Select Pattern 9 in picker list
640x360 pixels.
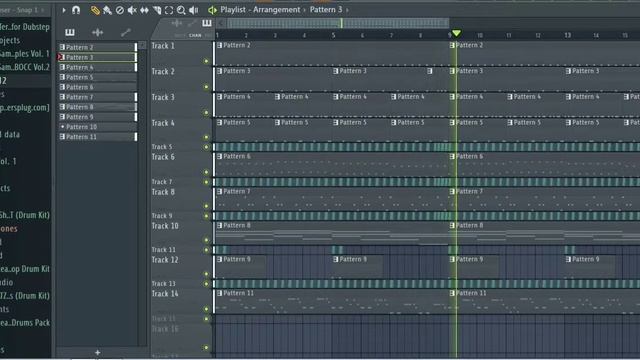coord(97,117)
